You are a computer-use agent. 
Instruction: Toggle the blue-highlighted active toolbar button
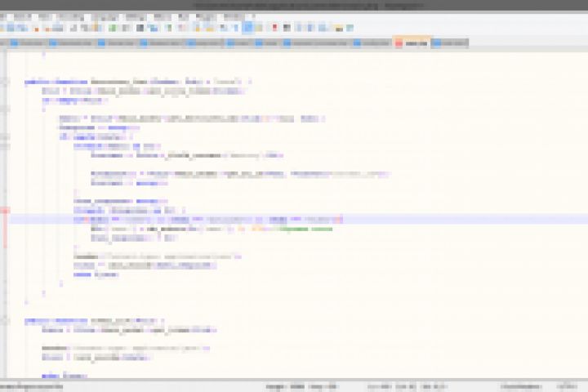click(247, 28)
